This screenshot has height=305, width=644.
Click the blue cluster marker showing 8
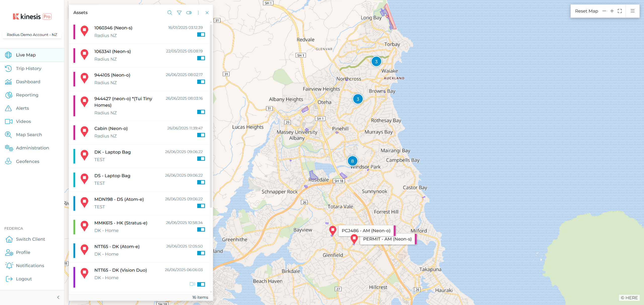click(x=352, y=161)
